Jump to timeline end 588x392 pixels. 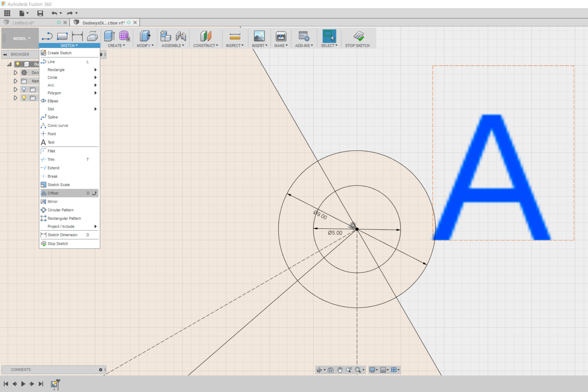coord(41,384)
